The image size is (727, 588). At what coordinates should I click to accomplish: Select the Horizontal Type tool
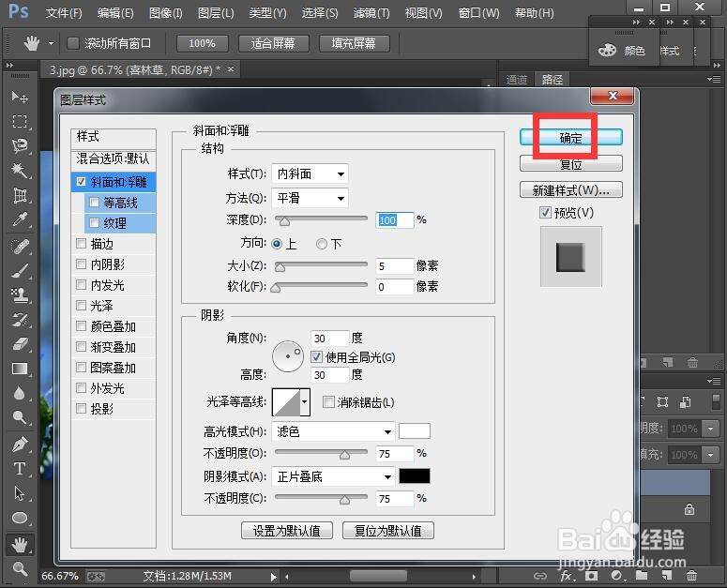[20, 469]
